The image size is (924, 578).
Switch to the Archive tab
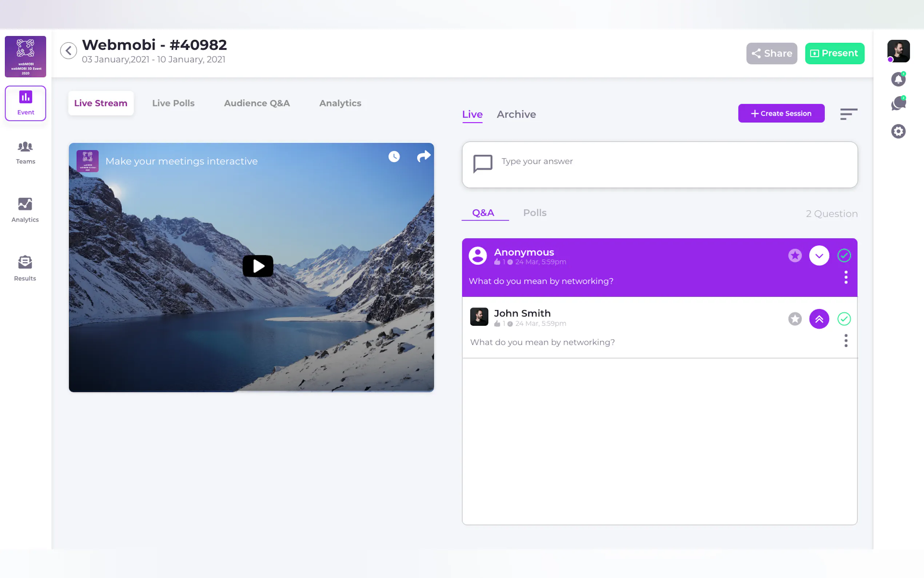pos(516,114)
